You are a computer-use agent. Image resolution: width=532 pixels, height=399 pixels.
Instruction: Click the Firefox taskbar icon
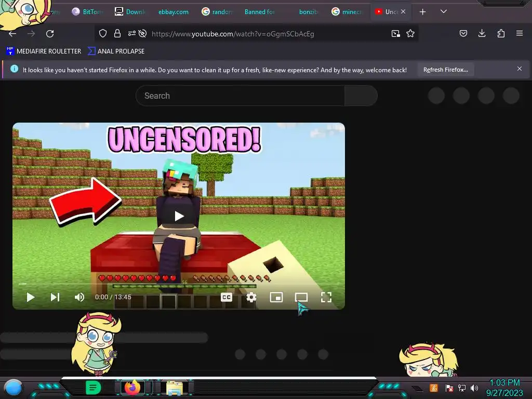click(132, 388)
